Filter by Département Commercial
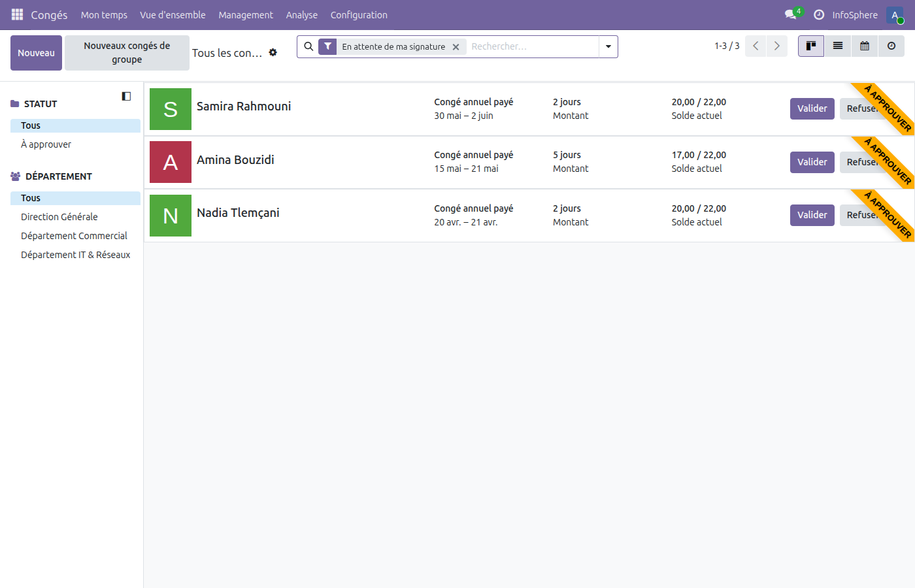This screenshot has height=588, width=915. click(74, 236)
